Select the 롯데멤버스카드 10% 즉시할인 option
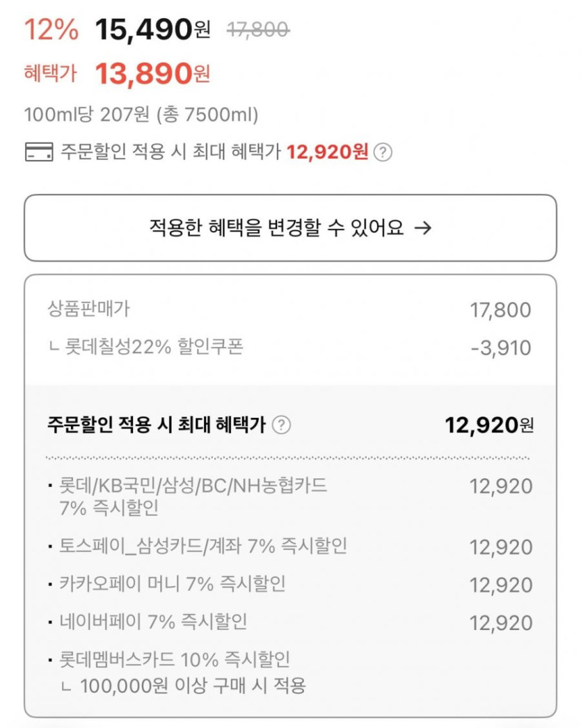This screenshot has width=581, height=728. click(x=174, y=659)
